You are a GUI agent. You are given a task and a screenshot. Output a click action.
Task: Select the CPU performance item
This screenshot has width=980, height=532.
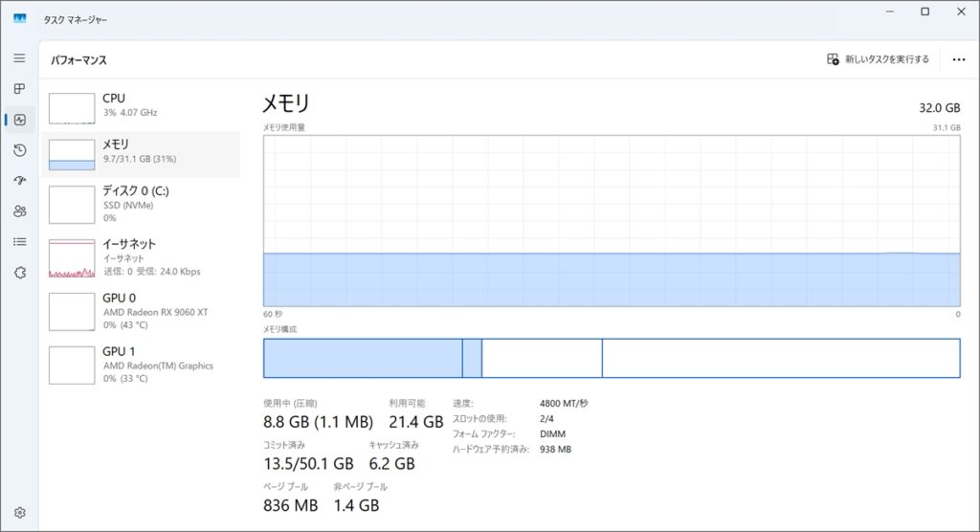click(144, 108)
